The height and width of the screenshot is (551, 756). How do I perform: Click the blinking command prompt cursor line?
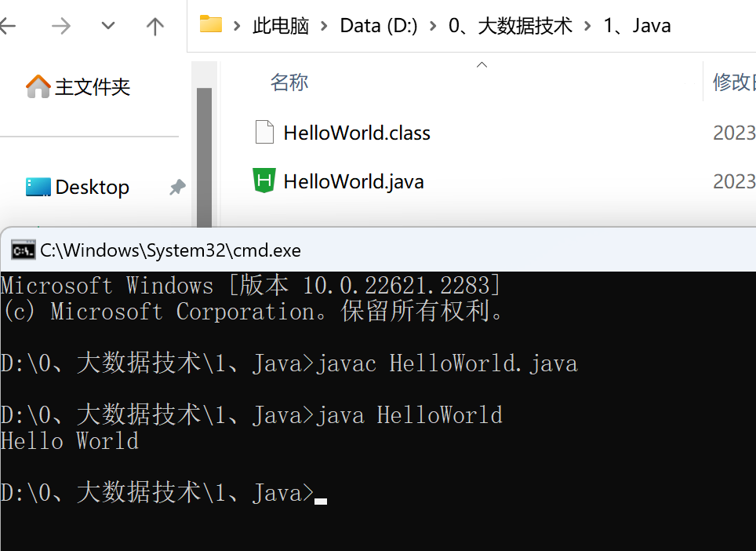point(320,494)
